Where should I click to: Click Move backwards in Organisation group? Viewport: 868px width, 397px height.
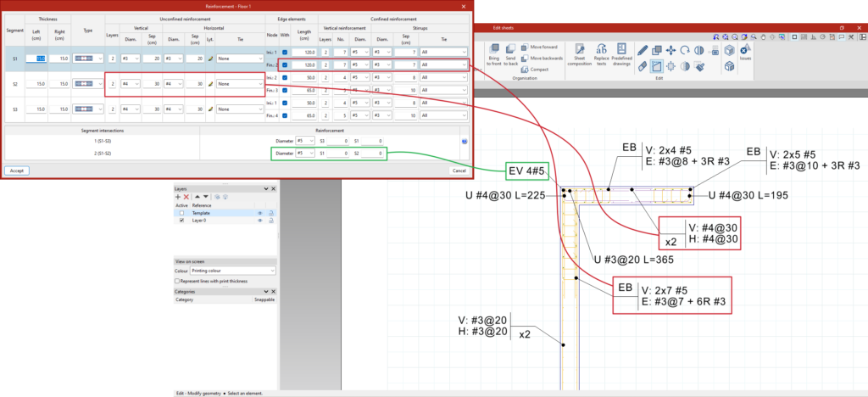(542, 59)
